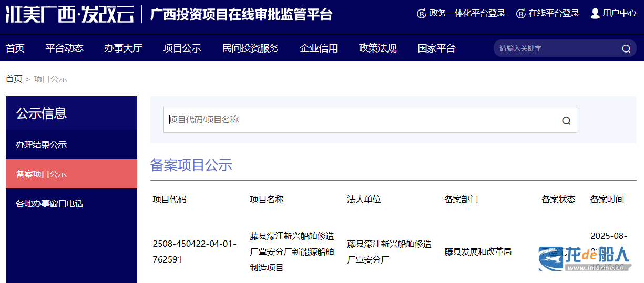Image resolution: width=644 pixels, height=283 pixels.
Task: Select 备案项目公示 in the sidebar
Action: click(x=71, y=174)
